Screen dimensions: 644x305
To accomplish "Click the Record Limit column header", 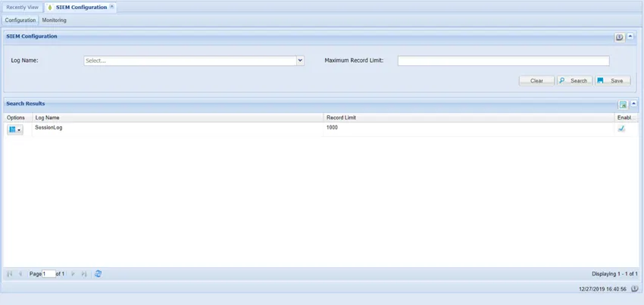I will point(469,118).
